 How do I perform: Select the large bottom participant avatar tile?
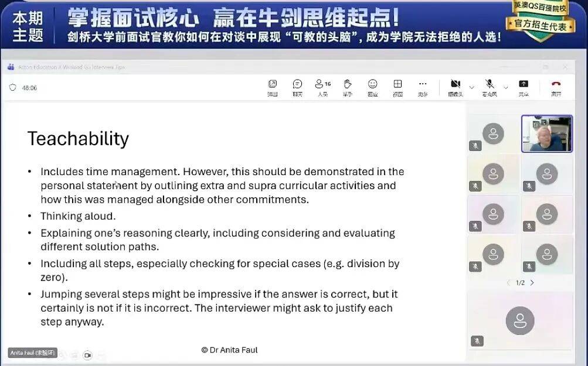coord(520,321)
